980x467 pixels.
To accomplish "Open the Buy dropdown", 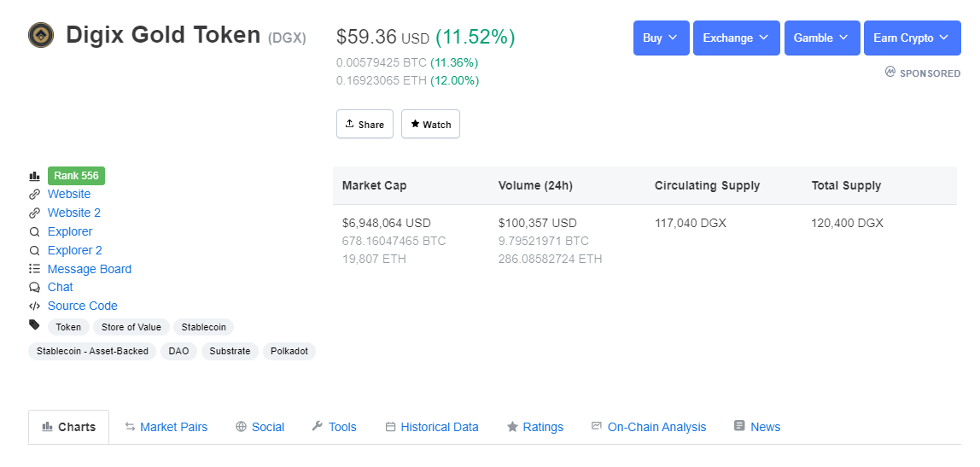I will (662, 38).
